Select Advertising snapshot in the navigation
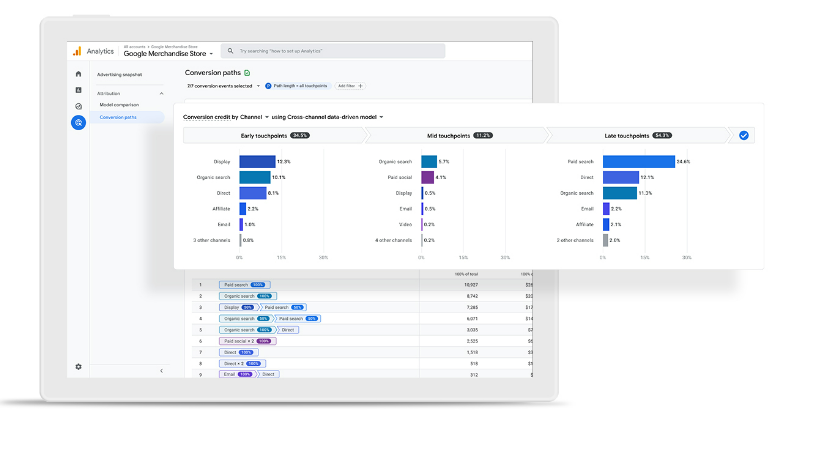 pyautogui.click(x=119, y=75)
